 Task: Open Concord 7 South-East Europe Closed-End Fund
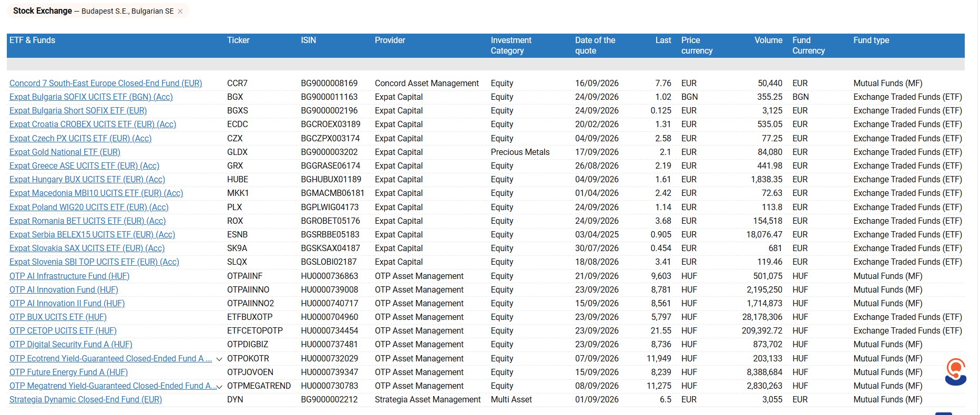106,83
